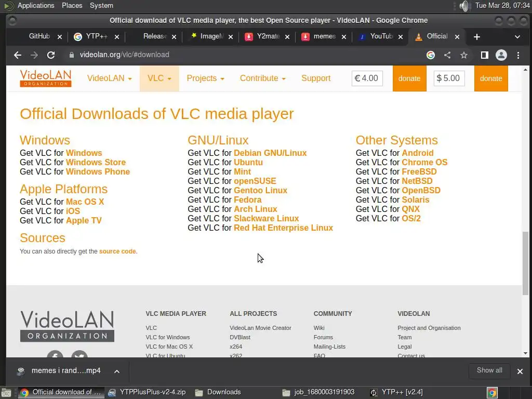
Task: Expand the Contribute dropdown menu
Action: click(x=262, y=78)
